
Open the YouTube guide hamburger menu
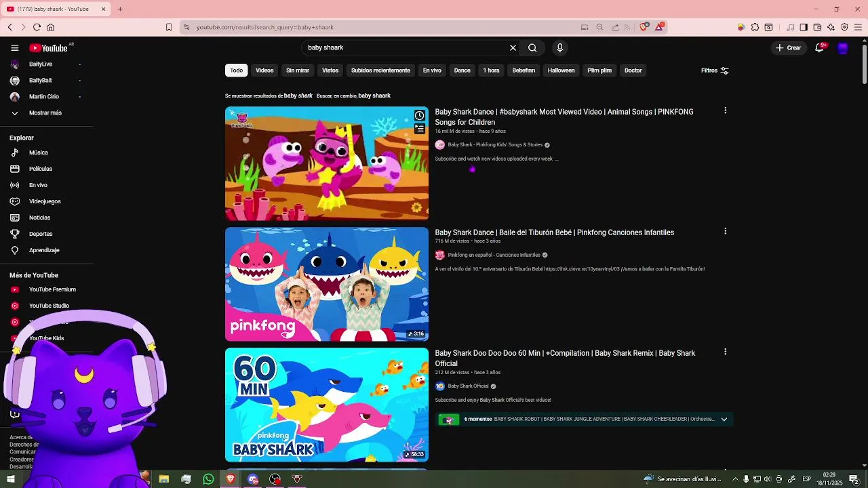pyautogui.click(x=15, y=48)
